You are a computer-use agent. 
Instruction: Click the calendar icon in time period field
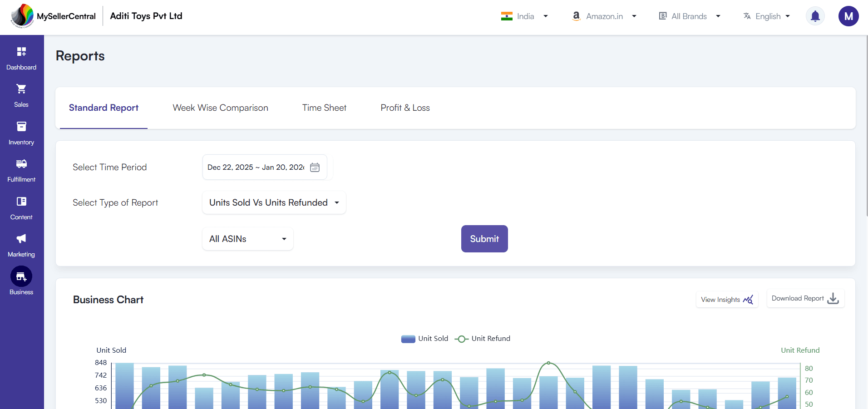click(314, 167)
